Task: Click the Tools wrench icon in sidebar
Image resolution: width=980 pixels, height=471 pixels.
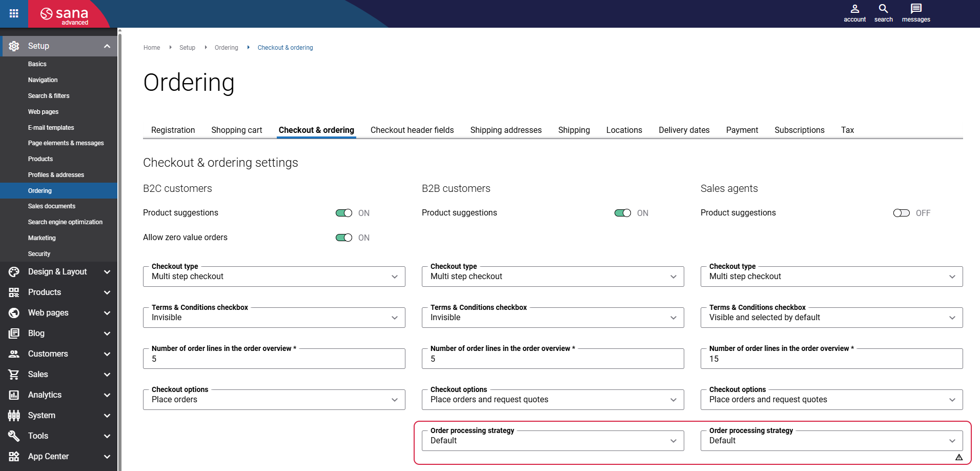Action: 14,436
